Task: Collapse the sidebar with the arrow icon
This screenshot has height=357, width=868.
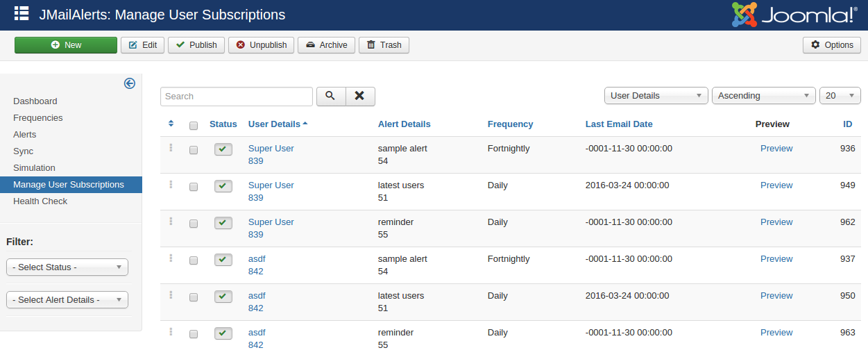Action: 130,83
